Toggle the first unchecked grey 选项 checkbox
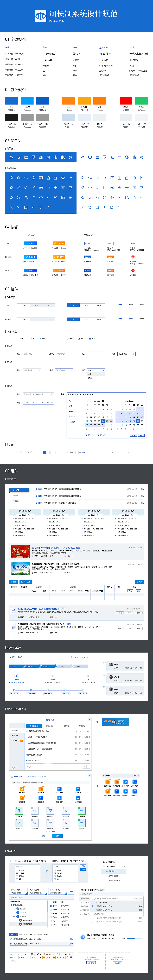This screenshot has width=153, height=980. pyautogui.click(x=68, y=339)
